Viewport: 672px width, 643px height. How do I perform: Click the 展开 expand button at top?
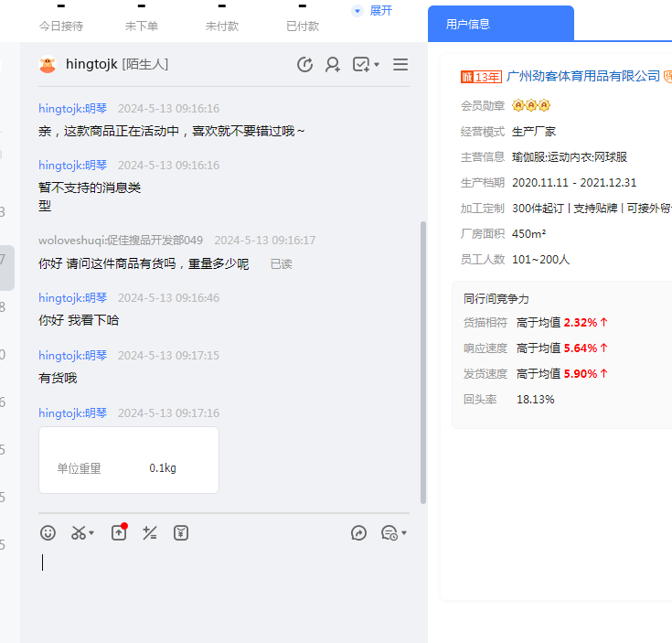coord(373,11)
